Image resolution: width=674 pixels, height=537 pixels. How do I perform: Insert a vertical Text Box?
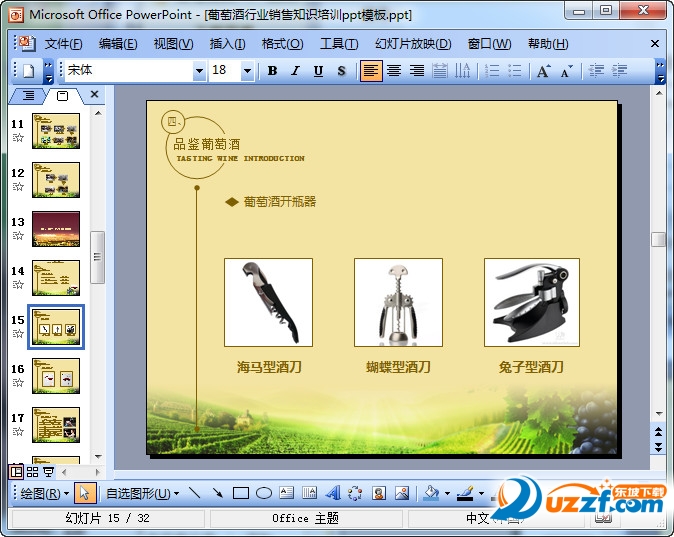click(x=309, y=493)
